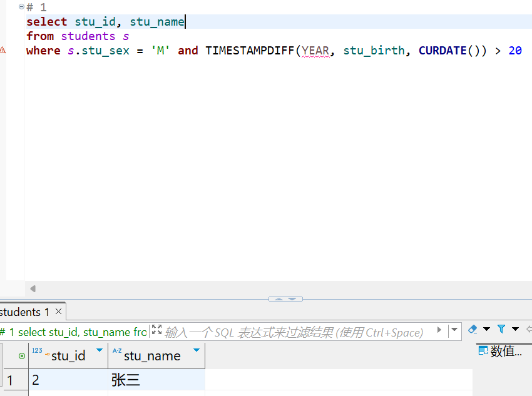Select row 1 via its row header
Screen dimensions: 532x396
pyautogui.click(x=10, y=380)
